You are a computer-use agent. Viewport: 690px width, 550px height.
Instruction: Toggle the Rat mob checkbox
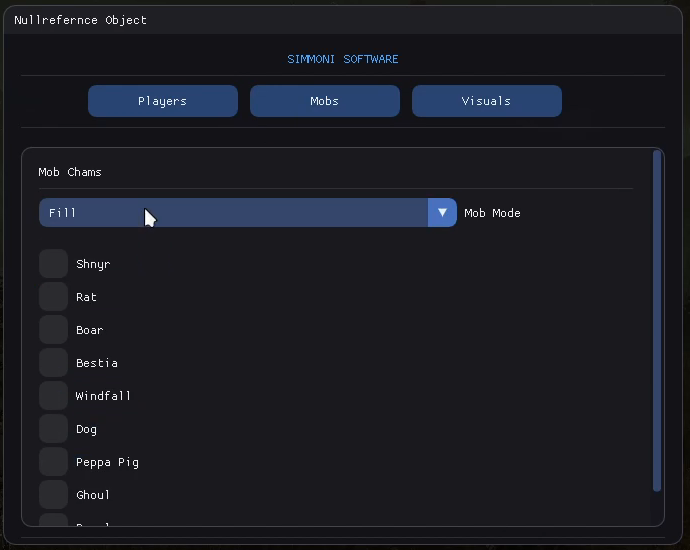(54, 297)
